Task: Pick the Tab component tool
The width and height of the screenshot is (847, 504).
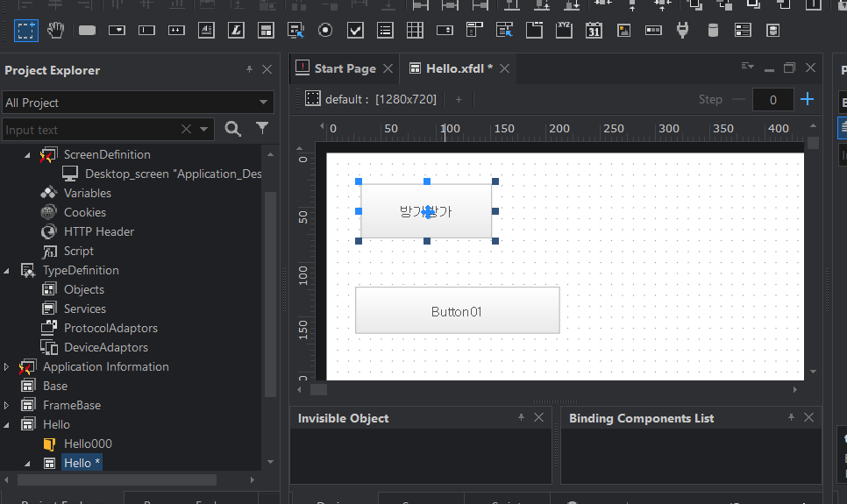Action: coord(534,31)
